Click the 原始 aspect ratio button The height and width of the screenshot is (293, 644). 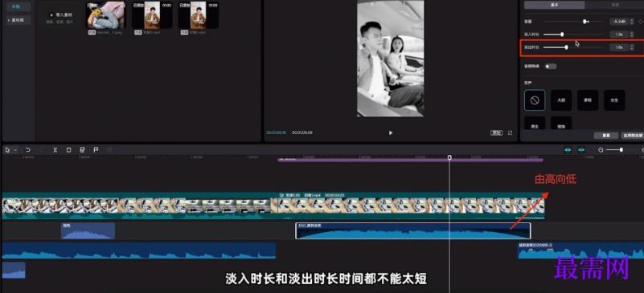click(496, 132)
